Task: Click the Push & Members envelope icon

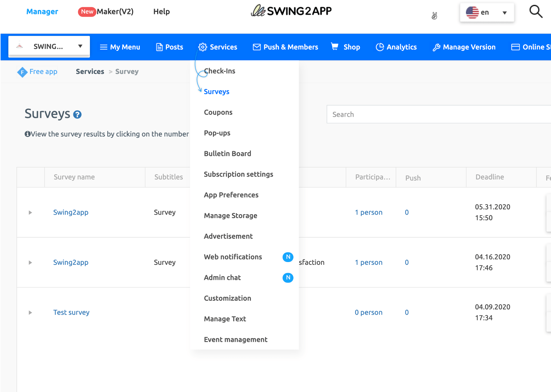Action: [257, 47]
